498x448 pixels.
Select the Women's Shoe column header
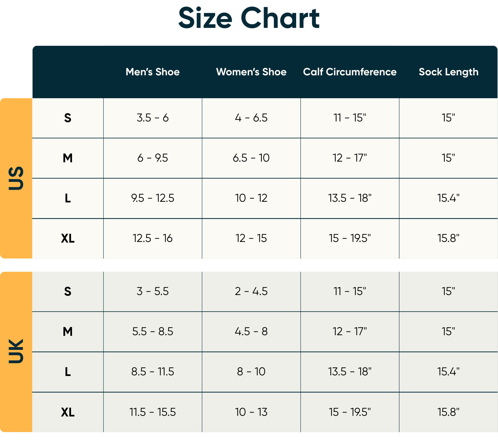tap(251, 72)
